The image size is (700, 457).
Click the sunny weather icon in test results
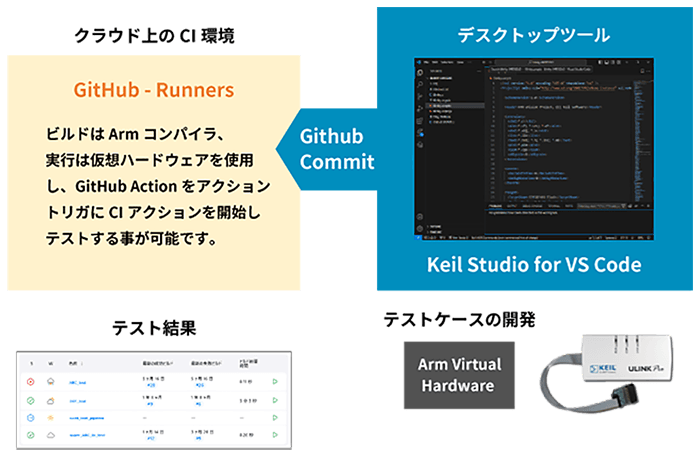point(51,418)
